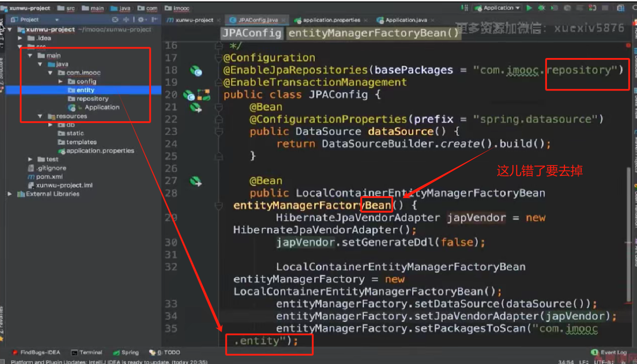Close the Application.java editor tab
The width and height of the screenshot is (637, 364).
(432, 20)
